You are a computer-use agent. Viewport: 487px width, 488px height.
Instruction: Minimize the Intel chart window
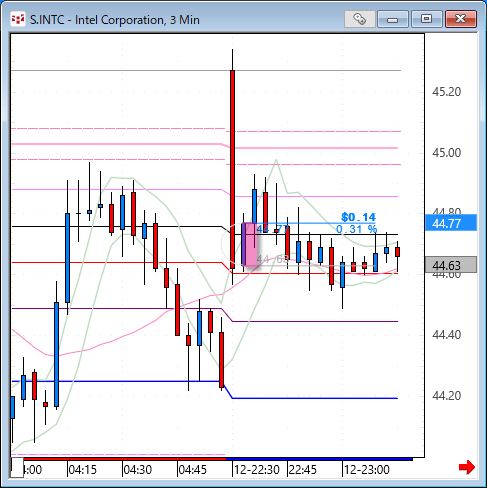click(393, 19)
